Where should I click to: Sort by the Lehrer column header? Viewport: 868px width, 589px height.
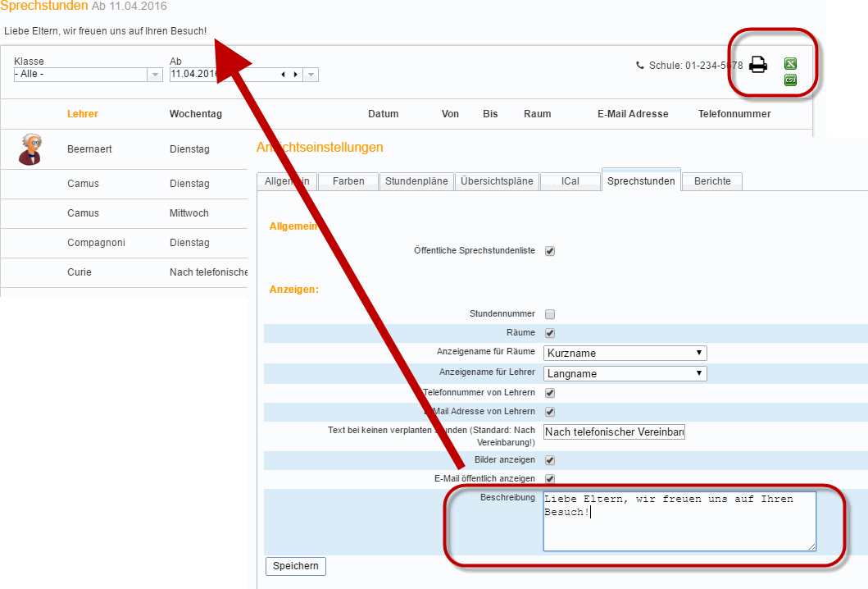click(x=83, y=113)
